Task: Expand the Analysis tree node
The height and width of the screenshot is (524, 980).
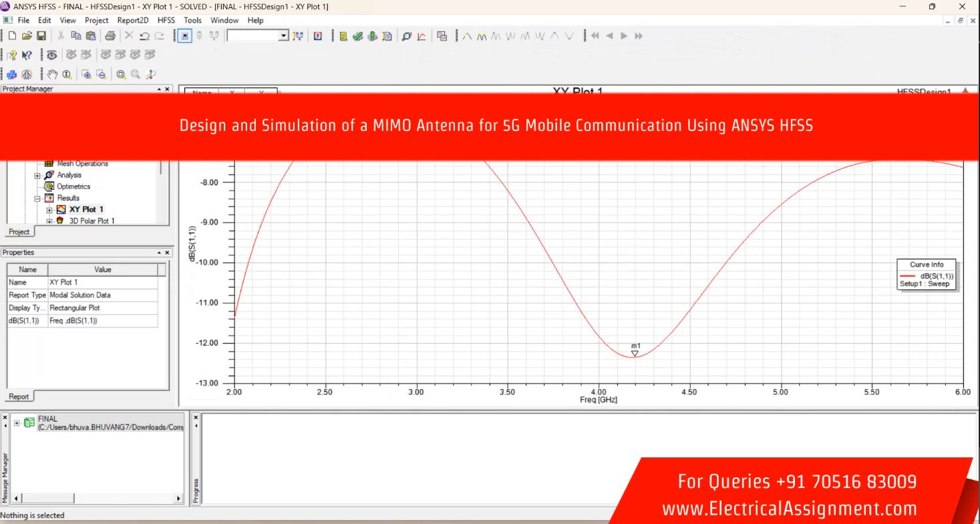Action: pyautogui.click(x=38, y=175)
